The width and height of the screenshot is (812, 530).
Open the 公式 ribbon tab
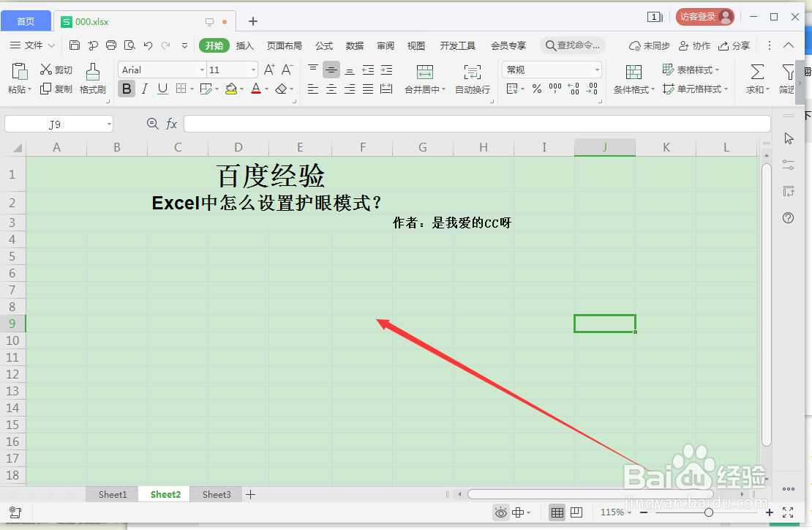[x=324, y=45]
